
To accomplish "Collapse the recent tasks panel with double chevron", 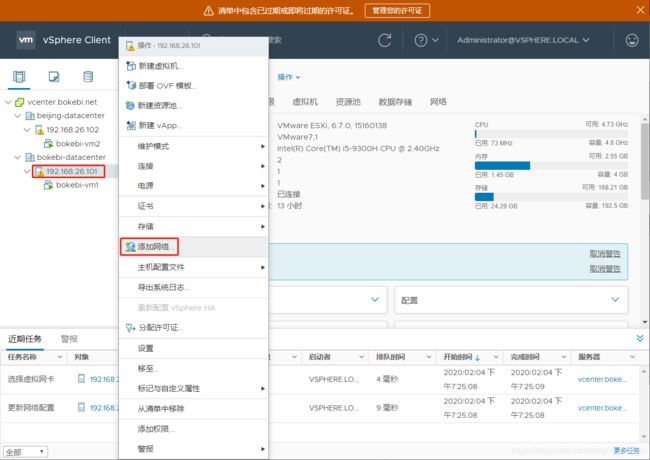I will [x=640, y=339].
